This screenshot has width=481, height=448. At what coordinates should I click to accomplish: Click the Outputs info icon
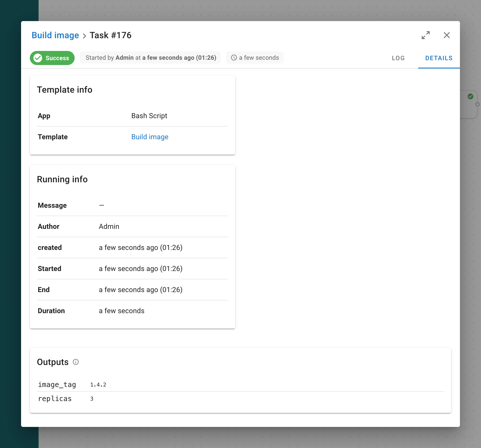(x=76, y=362)
